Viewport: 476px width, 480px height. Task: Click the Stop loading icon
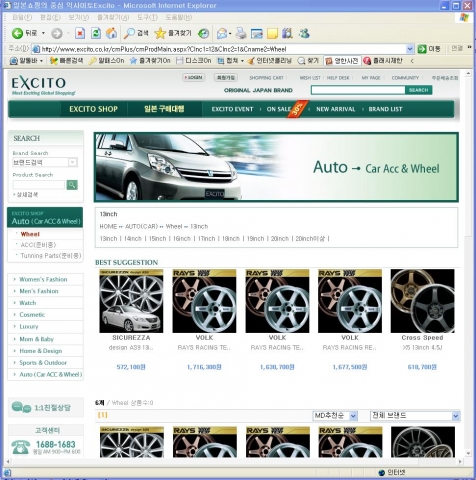tap(80, 33)
